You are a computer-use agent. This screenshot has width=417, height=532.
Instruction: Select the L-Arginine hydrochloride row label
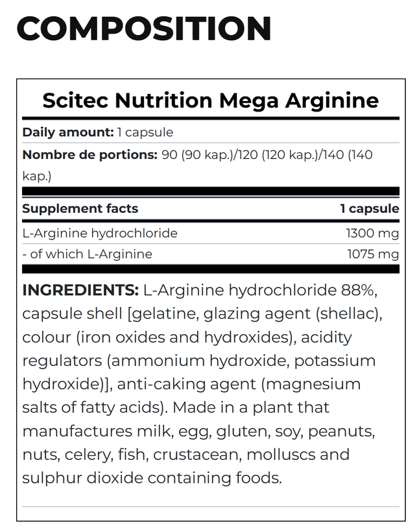click(x=100, y=234)
